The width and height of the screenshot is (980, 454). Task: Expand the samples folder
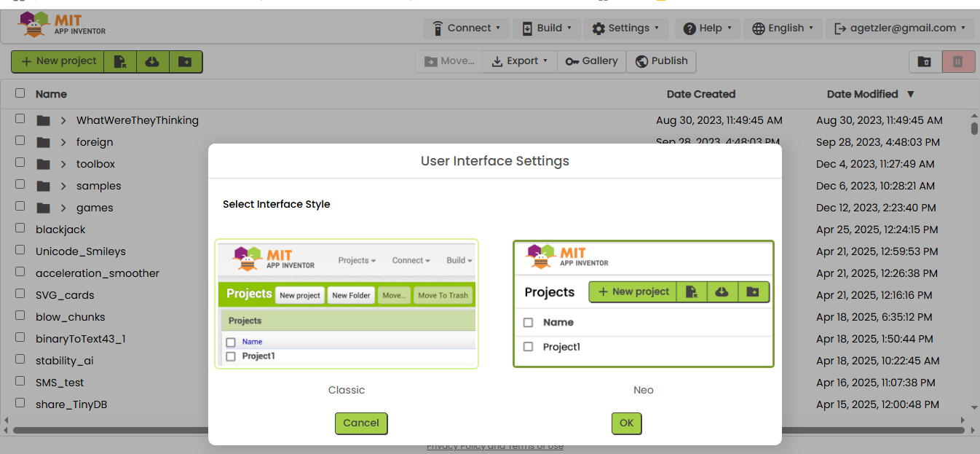(x=63, y=186)
